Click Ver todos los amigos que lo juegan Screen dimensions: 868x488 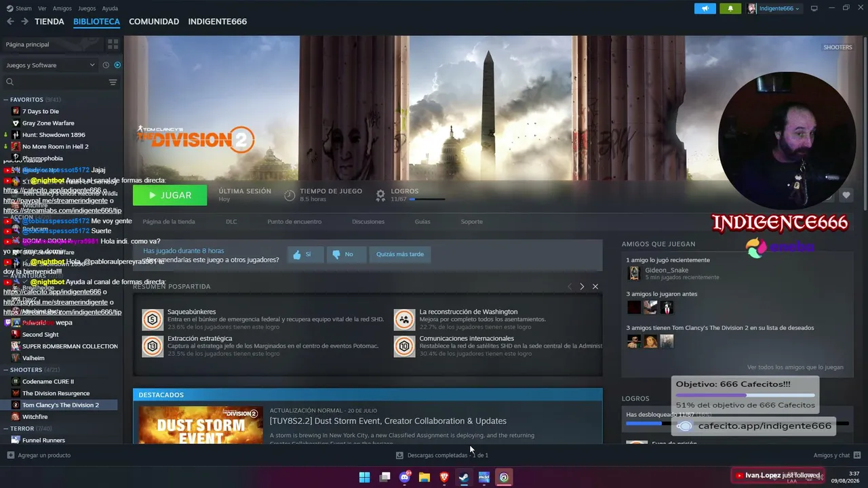[795, 367]
